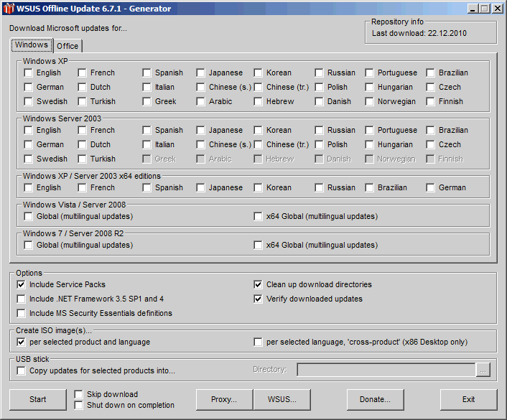The width and height of the screenshot is (507, 420).
Task: Select the Windows tab
Action: coord(32,45)
